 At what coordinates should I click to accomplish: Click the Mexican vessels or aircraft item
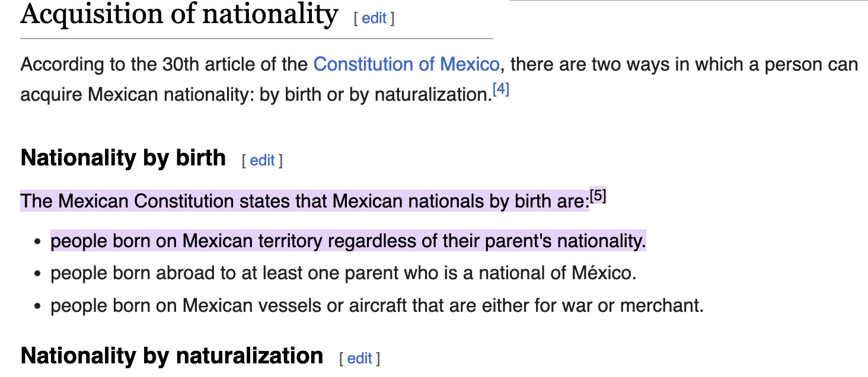coord(377,306)
